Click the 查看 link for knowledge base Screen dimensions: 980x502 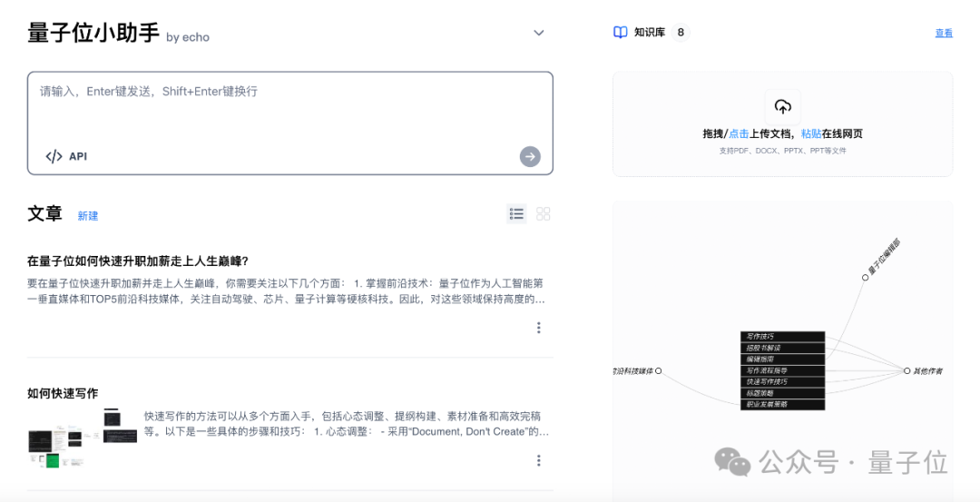tap(944, 33)
